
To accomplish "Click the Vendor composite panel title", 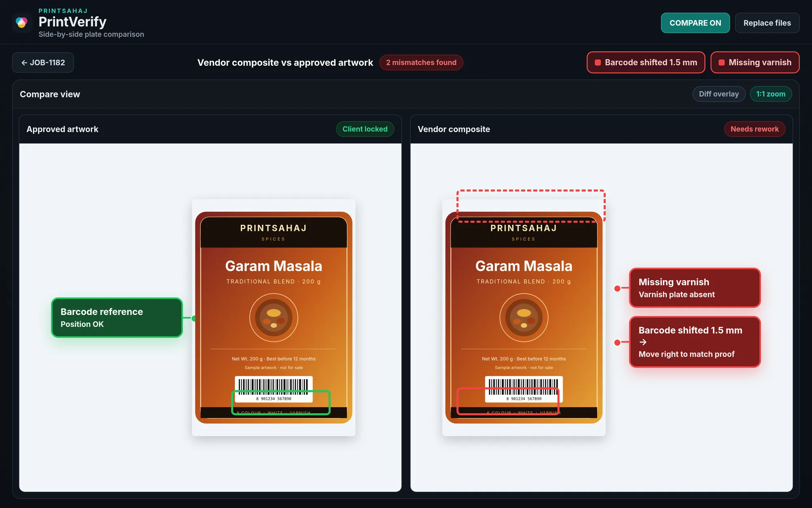I will pyautogui.click(x=454, y=129).
